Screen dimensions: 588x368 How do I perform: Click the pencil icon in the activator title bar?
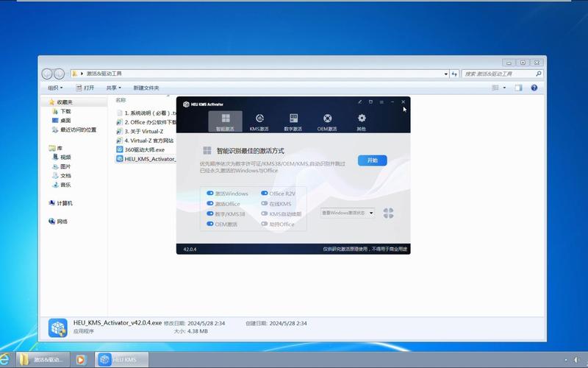click(359, 102)
